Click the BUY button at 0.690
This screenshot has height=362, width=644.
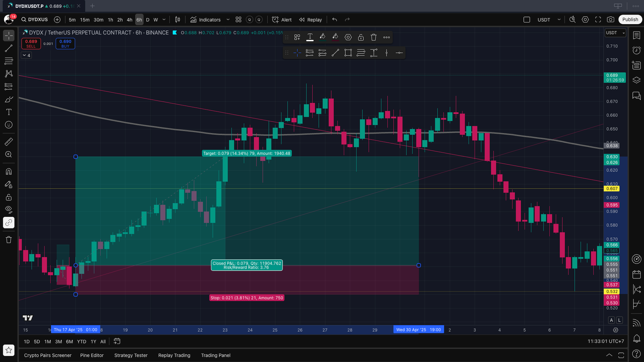[x=65, y=43]
